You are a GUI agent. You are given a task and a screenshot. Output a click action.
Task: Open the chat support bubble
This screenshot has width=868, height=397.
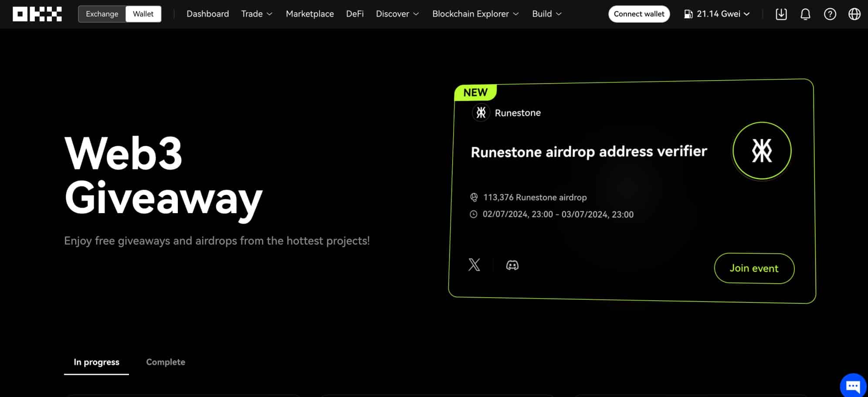point(853,386)
